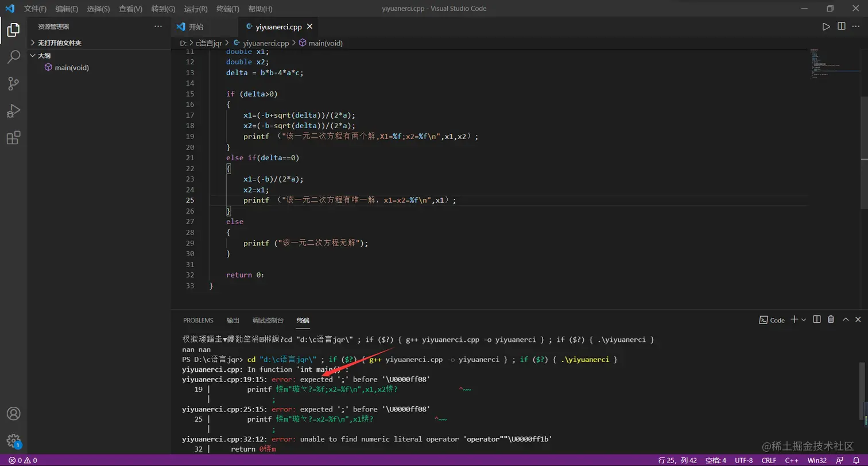The height and width of the screenshot is (466, 868).
Task: Click the code minimap preview
Action: [834, 63]
